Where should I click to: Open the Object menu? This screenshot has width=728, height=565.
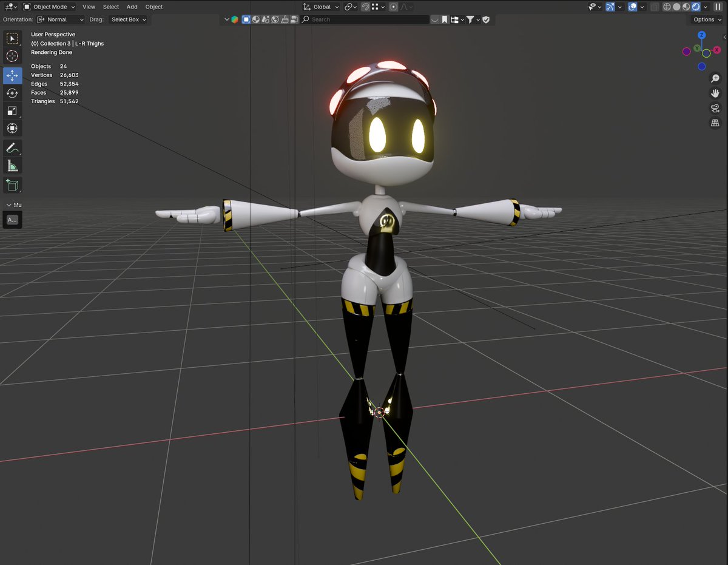pos(154,7)
